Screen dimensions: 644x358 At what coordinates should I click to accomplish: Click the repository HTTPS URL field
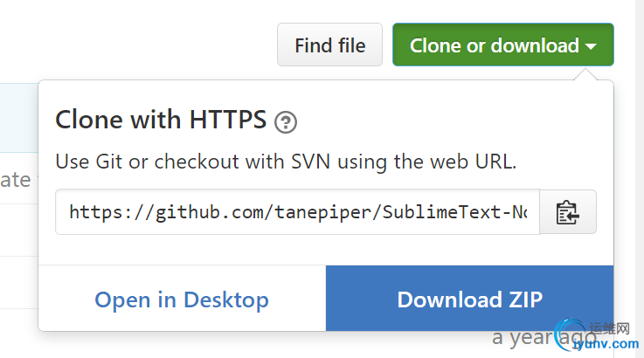coord(297,212)
